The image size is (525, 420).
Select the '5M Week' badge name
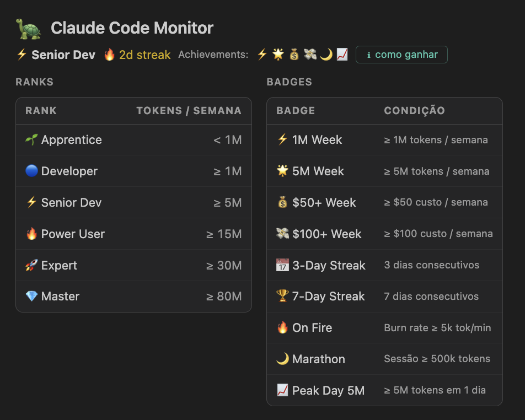point(318,171)
